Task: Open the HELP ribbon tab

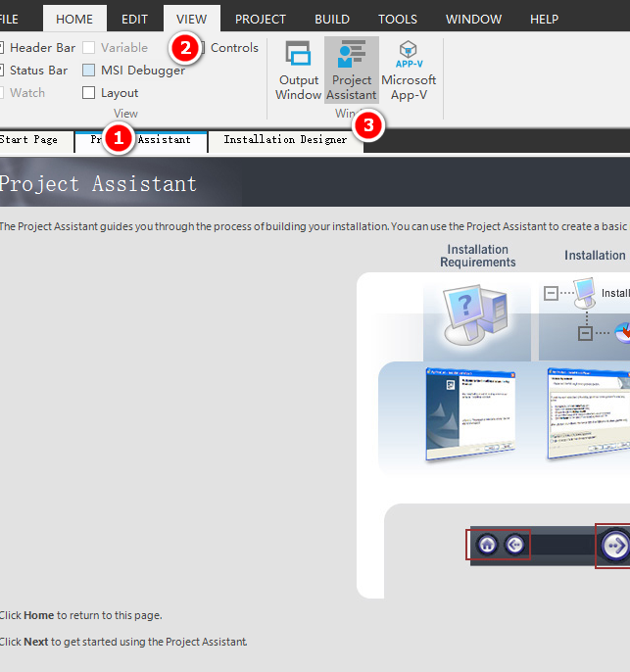Action: click(545, 20)
